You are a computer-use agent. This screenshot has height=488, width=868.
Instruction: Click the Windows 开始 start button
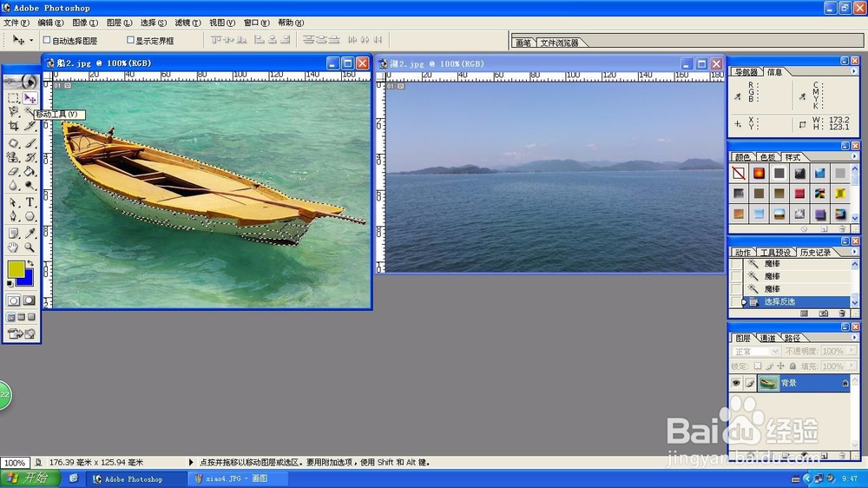coord(30,478)
